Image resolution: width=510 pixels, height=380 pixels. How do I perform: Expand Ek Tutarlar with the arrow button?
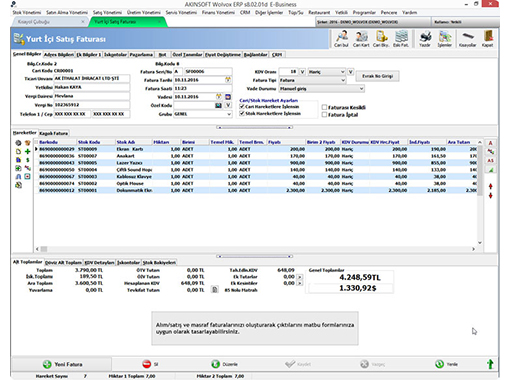click(x=300, y=277)
